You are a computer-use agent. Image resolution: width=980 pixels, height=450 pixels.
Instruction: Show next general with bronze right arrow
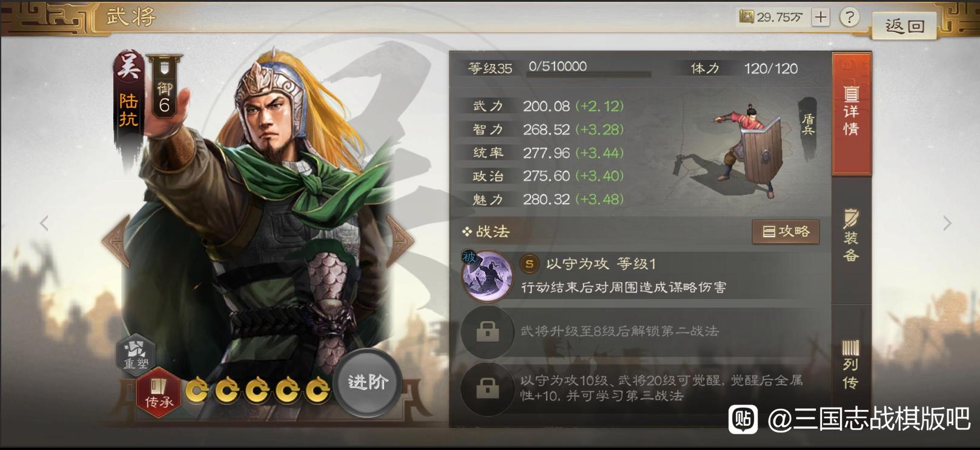click(x=400, y=240)
